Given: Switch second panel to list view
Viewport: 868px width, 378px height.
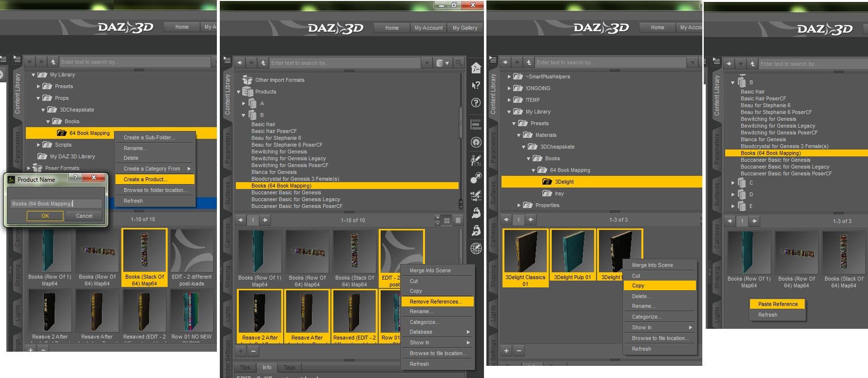Looking at the screenshot, I should tap(458, 220).
